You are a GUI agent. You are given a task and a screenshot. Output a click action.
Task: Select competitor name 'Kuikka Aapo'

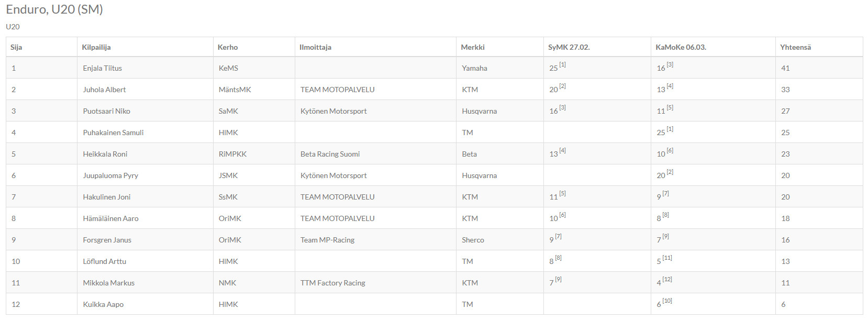[103, 304]
